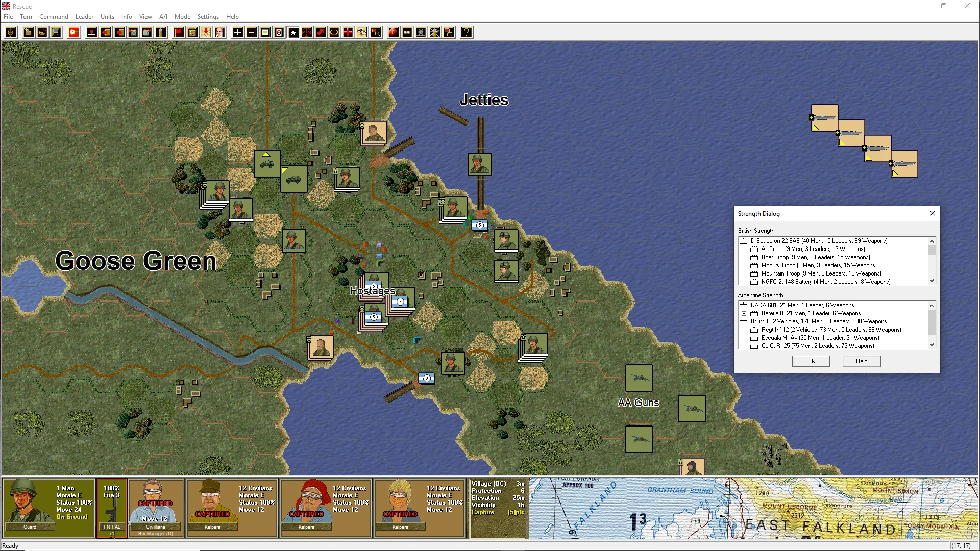Screen dimensions: 980x551
Task: Click the zoom in plus toolbar icon
Action: [237, 33]
